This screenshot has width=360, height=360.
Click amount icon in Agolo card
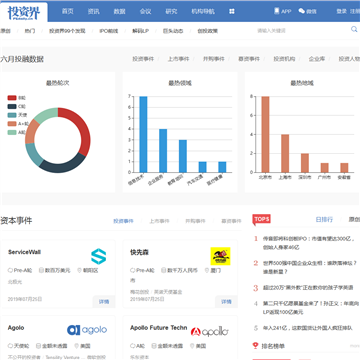pos(38,346)
